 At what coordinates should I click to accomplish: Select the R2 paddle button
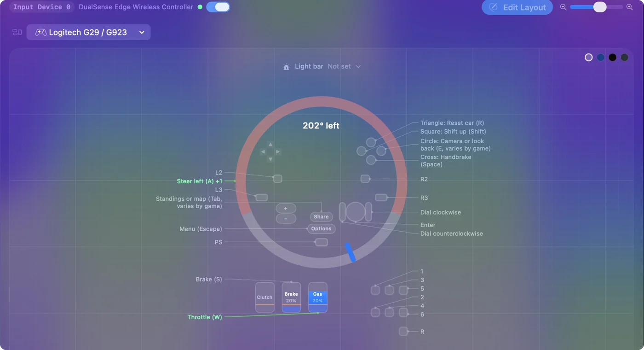(x=365, y=179)
